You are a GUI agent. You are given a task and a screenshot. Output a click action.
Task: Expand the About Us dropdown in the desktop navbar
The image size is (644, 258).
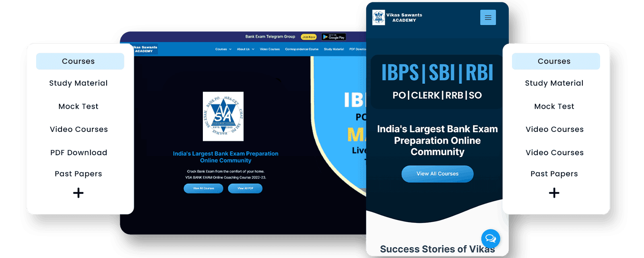click(x=246, y=49)
